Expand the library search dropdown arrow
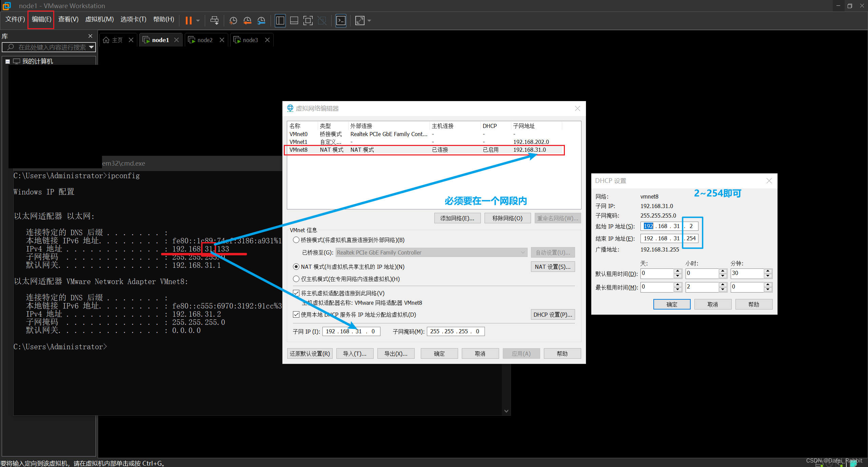This screenshot has height=467, width=868. click(91, 47)
